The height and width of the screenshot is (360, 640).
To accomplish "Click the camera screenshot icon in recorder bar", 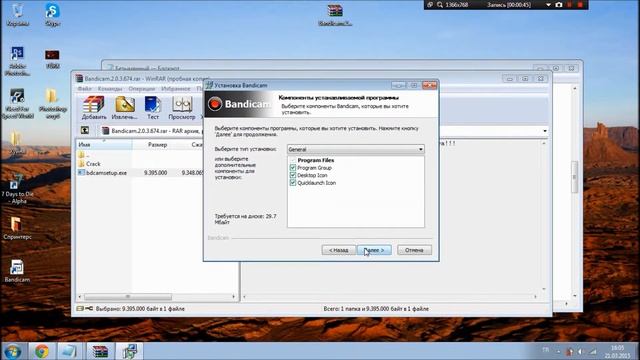I will pyautogui.click(x=559, y=5).
